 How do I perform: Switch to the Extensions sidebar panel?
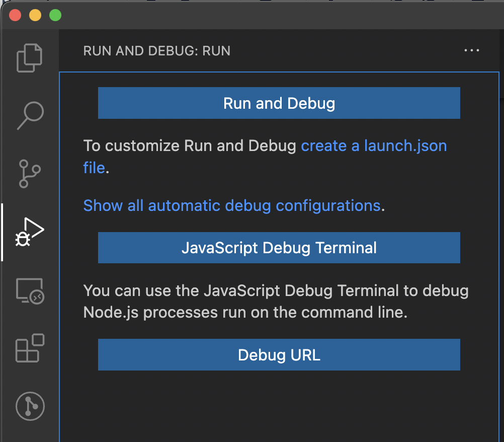tap(30, 347)
